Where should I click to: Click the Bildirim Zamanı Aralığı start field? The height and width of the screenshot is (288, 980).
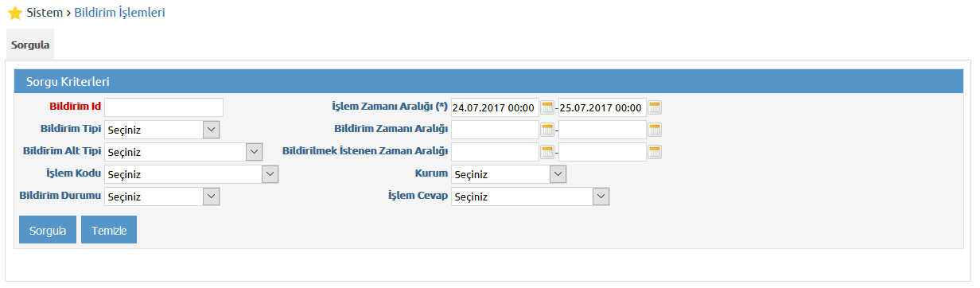pos(495,130)
